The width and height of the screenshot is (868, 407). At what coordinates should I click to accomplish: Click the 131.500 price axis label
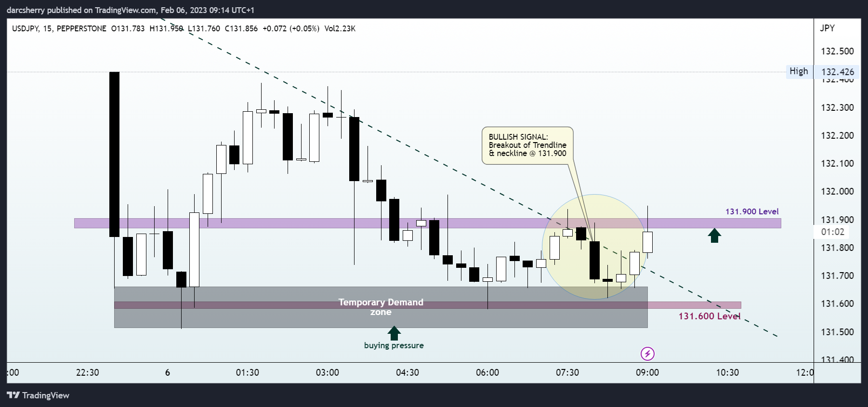click(837, 332)
